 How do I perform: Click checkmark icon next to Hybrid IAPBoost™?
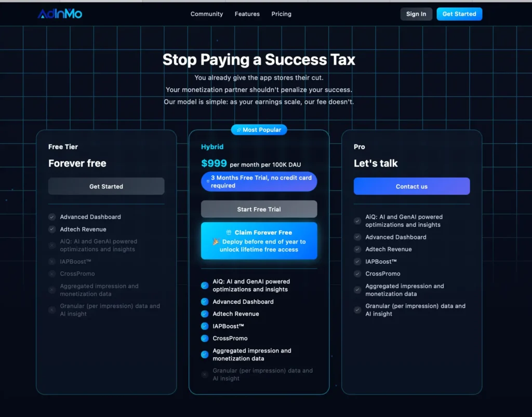pos(205,326)
